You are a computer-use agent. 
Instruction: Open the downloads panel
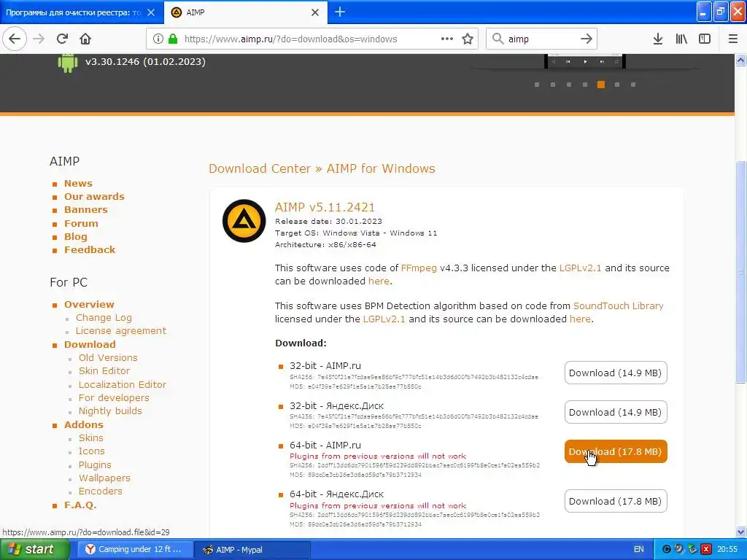pos(657,39)
